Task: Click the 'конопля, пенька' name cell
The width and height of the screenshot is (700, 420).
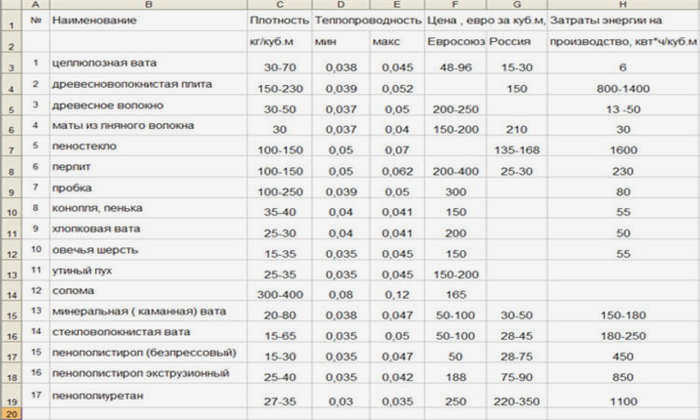Action: [x=149, y=208]
